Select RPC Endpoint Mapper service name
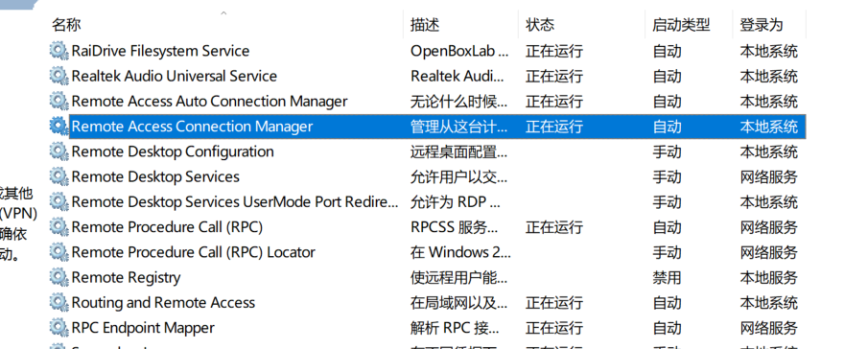This screenshot has width=868, height=349. pos(143,328)
